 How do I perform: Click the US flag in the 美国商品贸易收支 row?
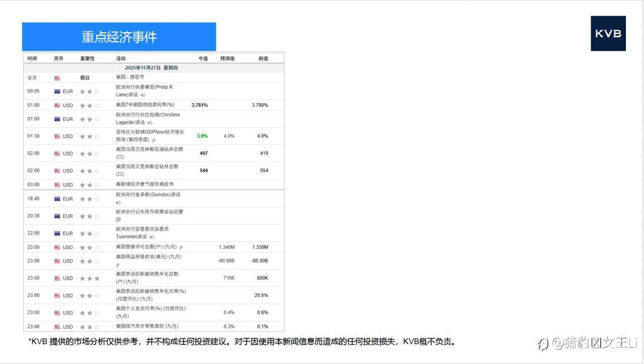click(57, 261)
